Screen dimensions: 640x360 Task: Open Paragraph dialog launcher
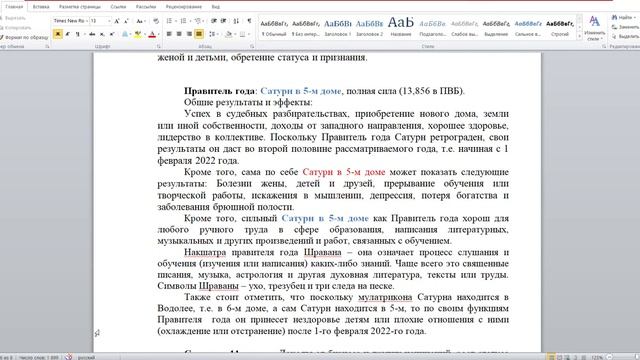click(252, 47)
